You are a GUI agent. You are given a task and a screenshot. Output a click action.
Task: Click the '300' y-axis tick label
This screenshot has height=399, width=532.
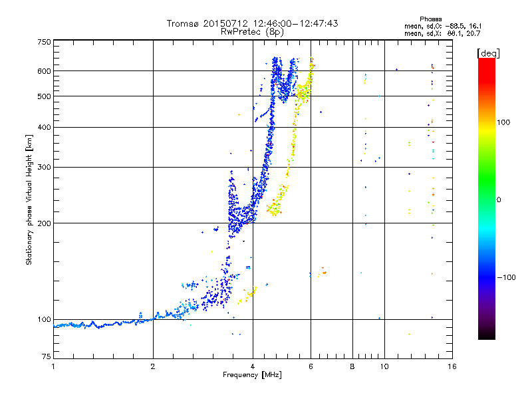(44, 168)
